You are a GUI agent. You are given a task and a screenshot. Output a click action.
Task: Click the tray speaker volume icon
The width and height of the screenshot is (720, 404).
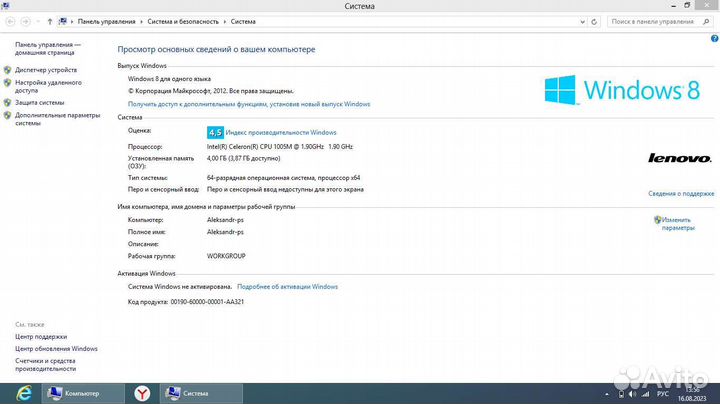click(x=633, y=394)
